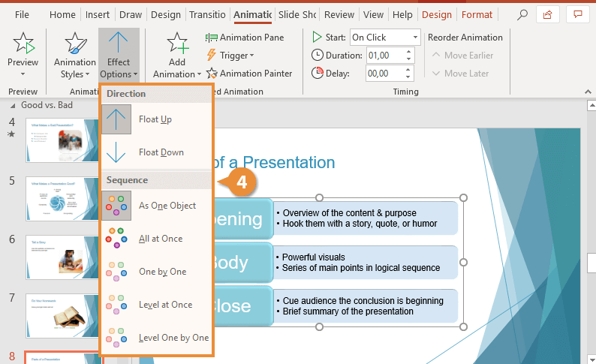
Task: Decrease the Duration with down stepper
Action: pos(408,59)
